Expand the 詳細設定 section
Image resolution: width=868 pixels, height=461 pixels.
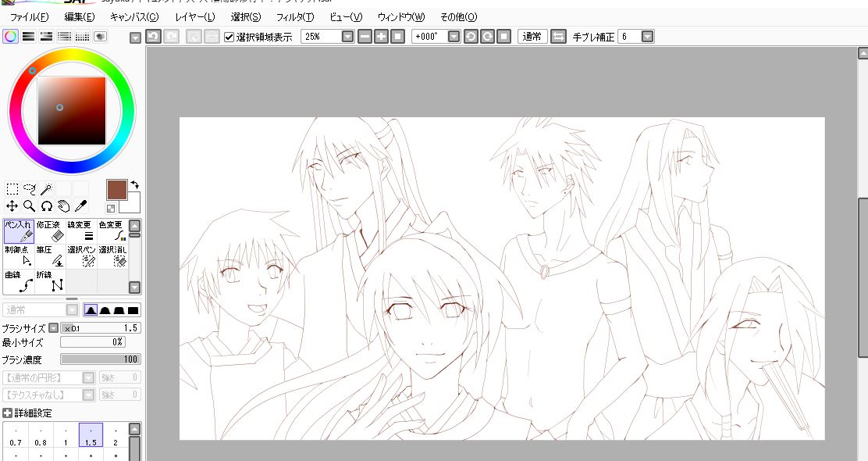[x=7, y=413]
